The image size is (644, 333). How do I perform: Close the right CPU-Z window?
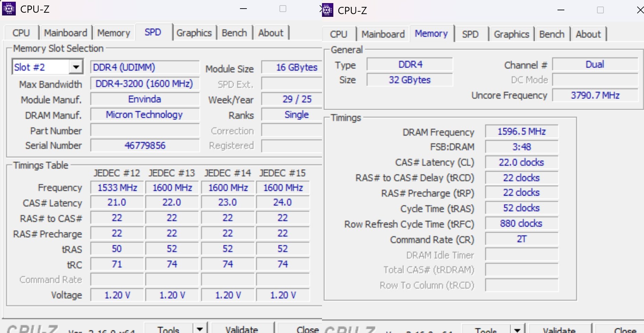640,10
